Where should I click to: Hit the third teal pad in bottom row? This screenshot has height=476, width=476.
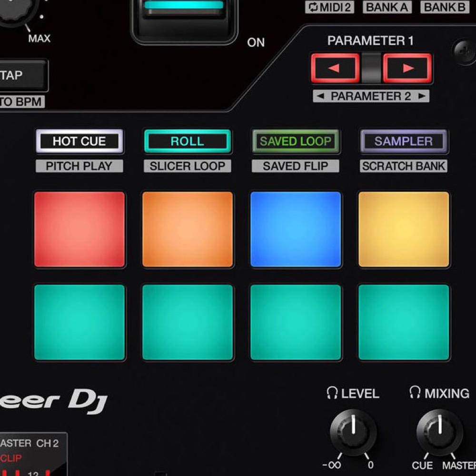point(296,322)
